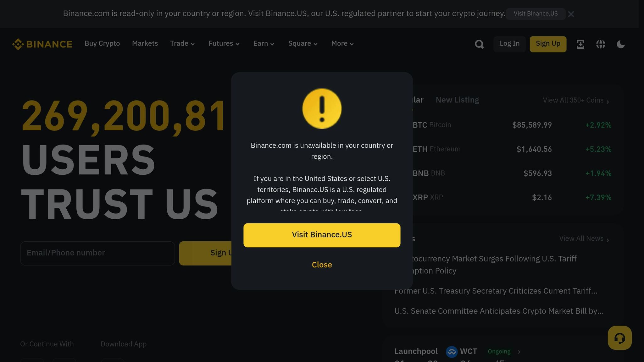Click the Binance logo

[42, 44]
